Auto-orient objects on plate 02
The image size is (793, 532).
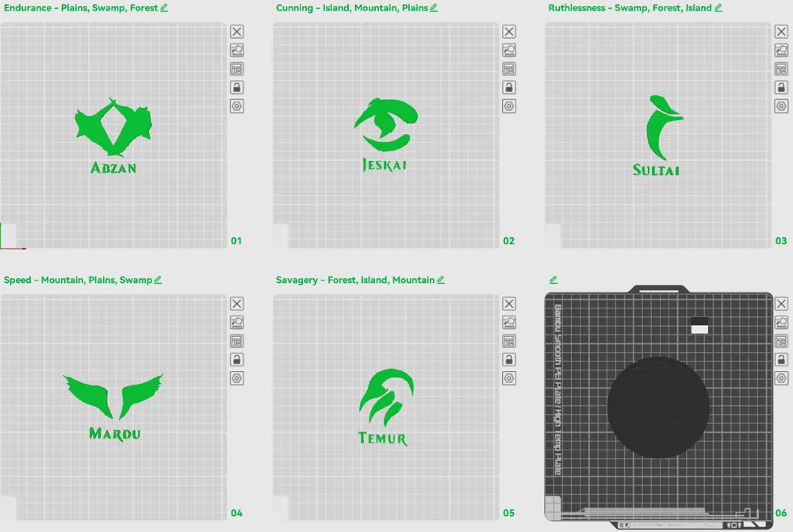(x=509, y=50)
